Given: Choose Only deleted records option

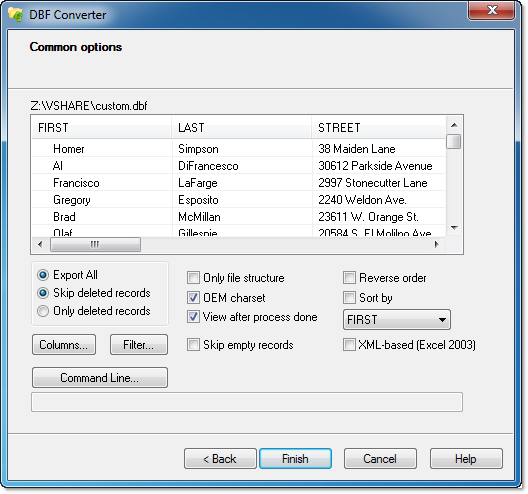Looking at the screenshot, I should 43,311.
